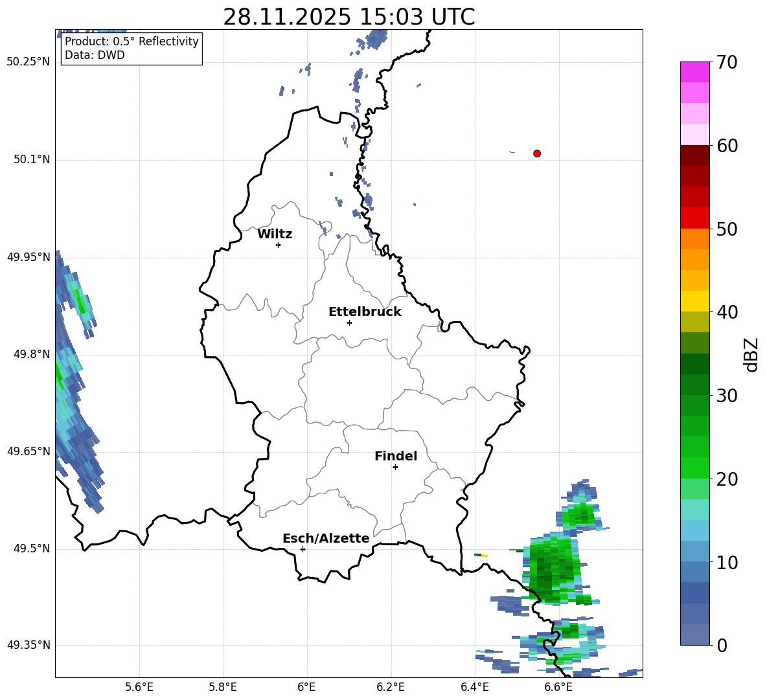Click the 70 tick on the colorbar
The width and height of the screenshot is (767, 700).
727,62
